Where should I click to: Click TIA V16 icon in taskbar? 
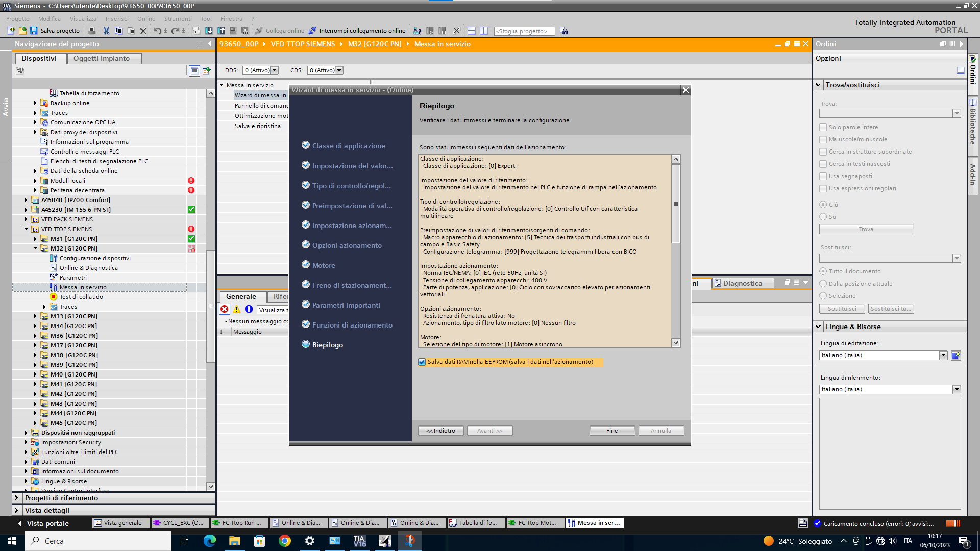point(360,541)
